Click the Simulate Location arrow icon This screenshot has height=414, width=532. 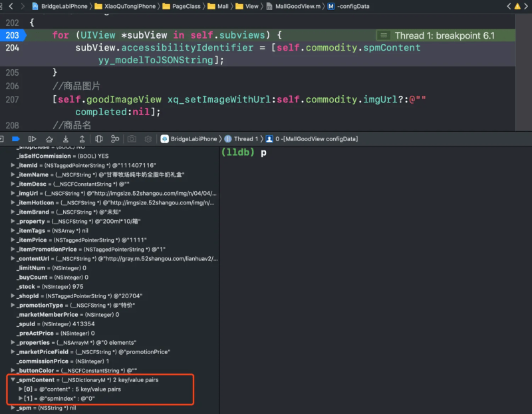click(x=148, y=139)
